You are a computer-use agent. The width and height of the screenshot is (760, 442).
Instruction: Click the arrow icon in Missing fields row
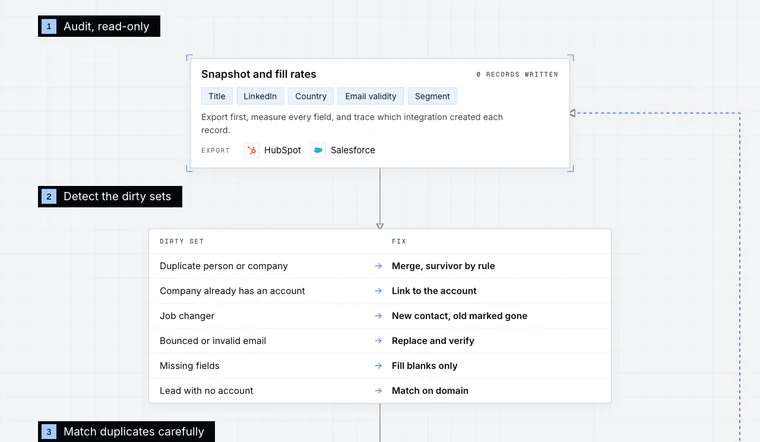coord(378,365)
